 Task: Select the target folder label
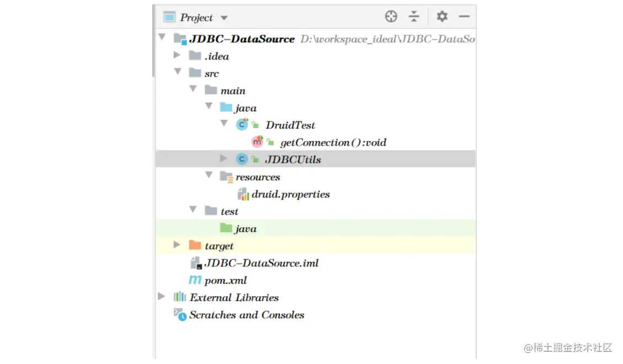click(x=219, y=246)
